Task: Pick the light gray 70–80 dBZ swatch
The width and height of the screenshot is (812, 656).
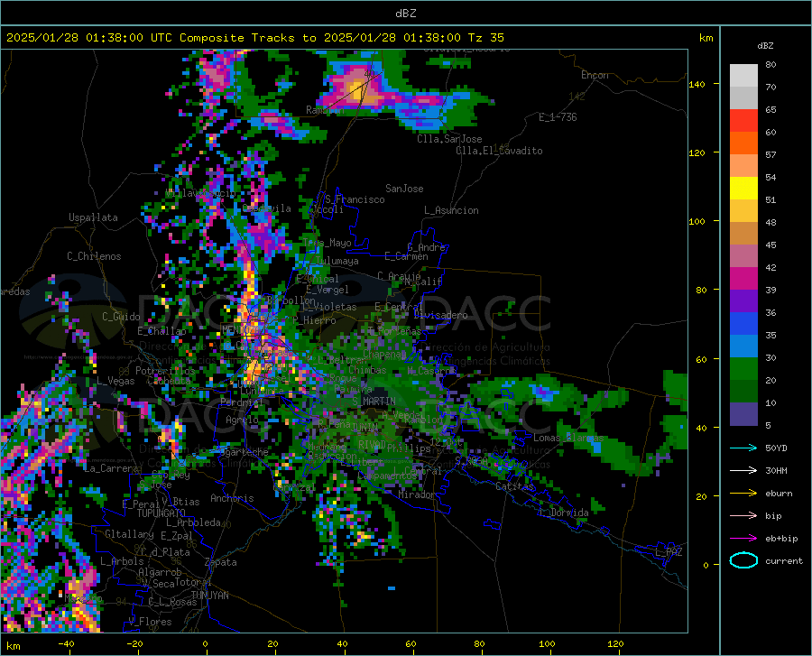Action: pos(743,75)
